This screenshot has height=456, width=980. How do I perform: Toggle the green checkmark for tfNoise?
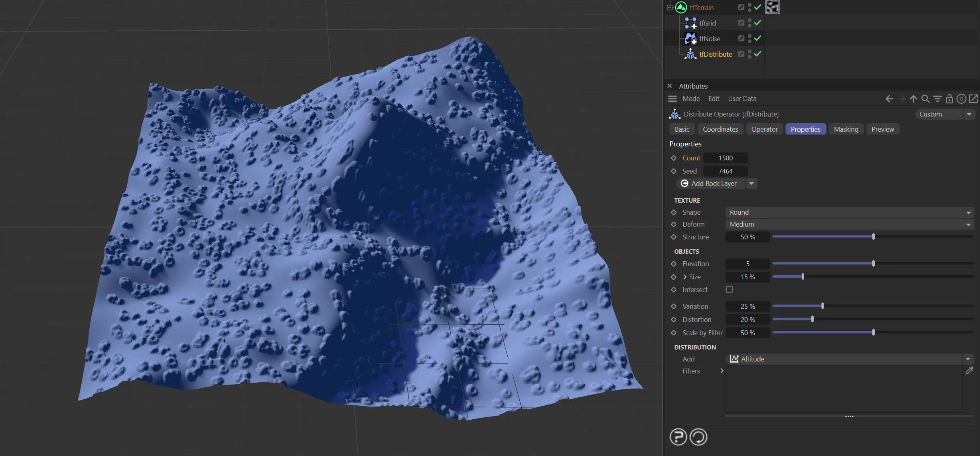point(757,38)
